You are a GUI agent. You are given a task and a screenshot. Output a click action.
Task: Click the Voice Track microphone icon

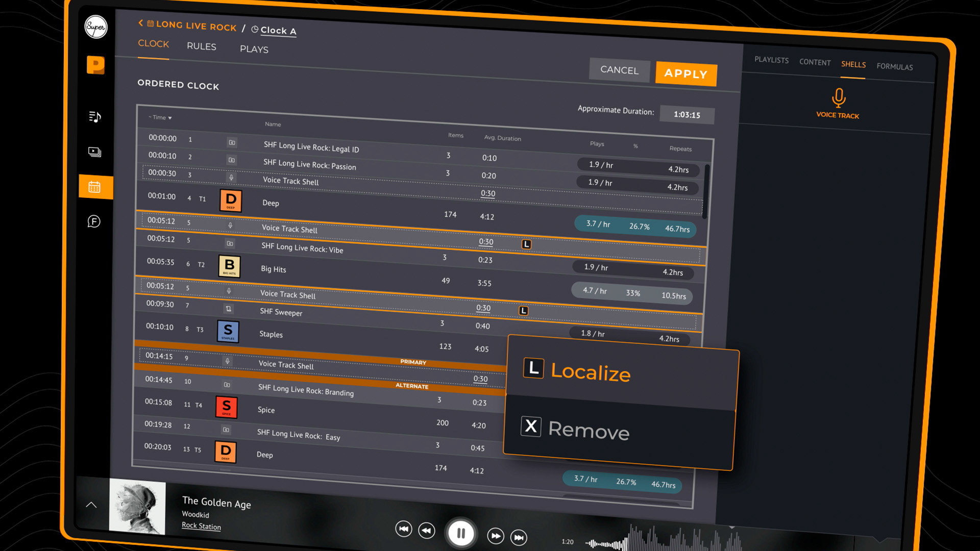pyautogui.click(x=838, y=98)
